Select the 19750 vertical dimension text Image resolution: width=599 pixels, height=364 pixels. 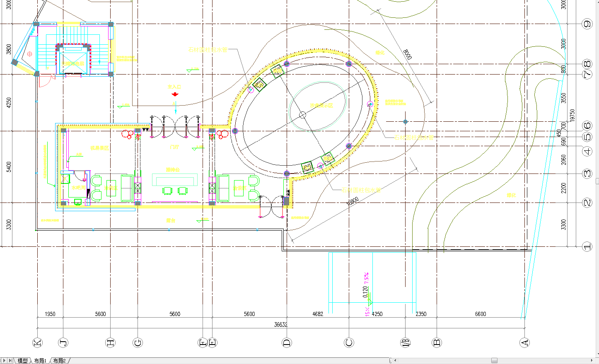click(x=572, y=116)
